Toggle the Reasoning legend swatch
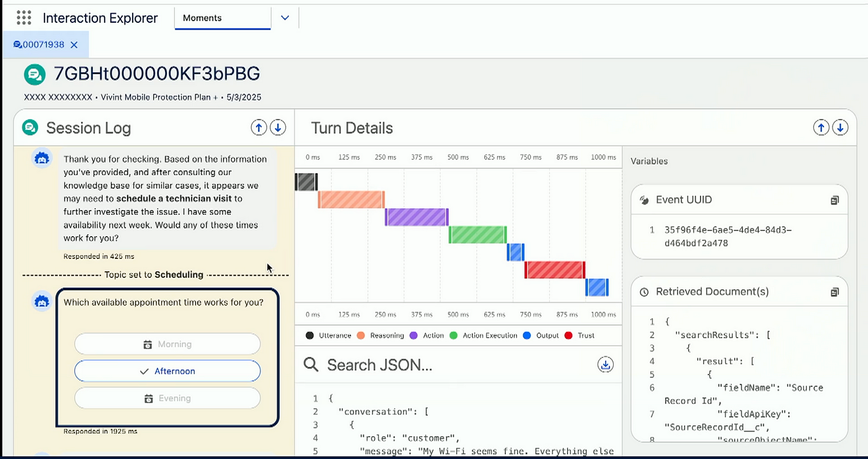Screen dimensions: 868x459 [361, 336]
